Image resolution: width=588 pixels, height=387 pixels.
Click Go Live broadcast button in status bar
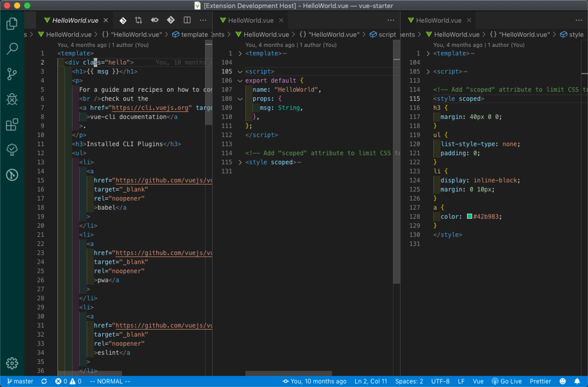(507, 381)
